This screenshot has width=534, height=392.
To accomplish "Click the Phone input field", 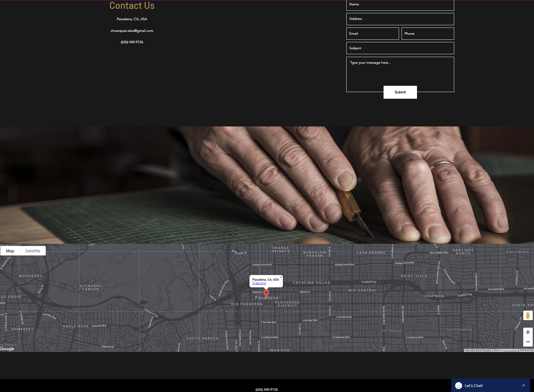I will pyautogui.click(x=427, y=34).
